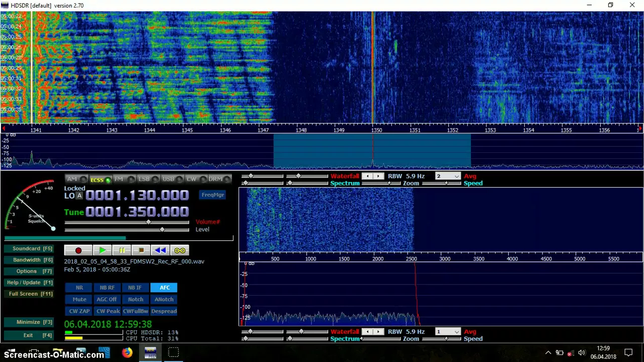Click the Tune frequency display
644x362 pixels.
pyautogui.click(x=137, y=212)
